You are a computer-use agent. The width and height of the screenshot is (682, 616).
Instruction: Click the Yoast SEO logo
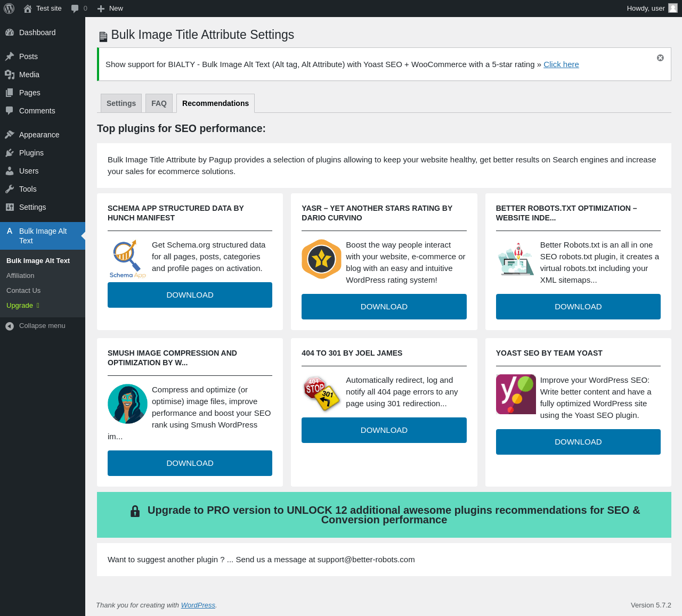click(x=516, y=394)
